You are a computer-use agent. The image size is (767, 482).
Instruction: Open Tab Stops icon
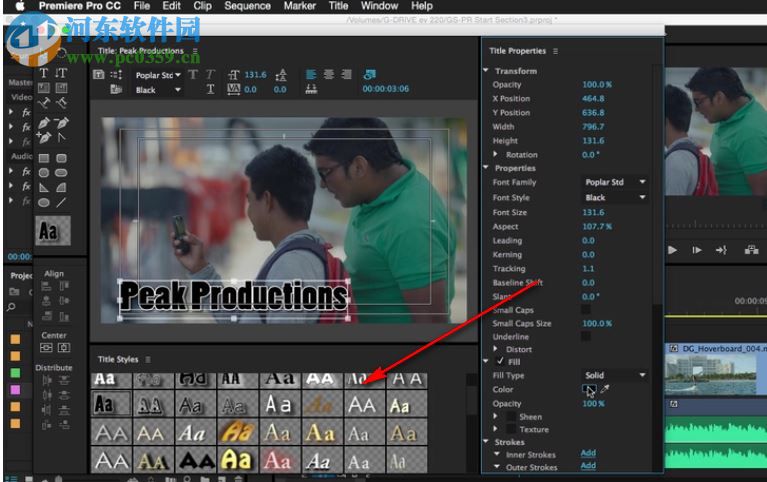(x=311, y=89)
